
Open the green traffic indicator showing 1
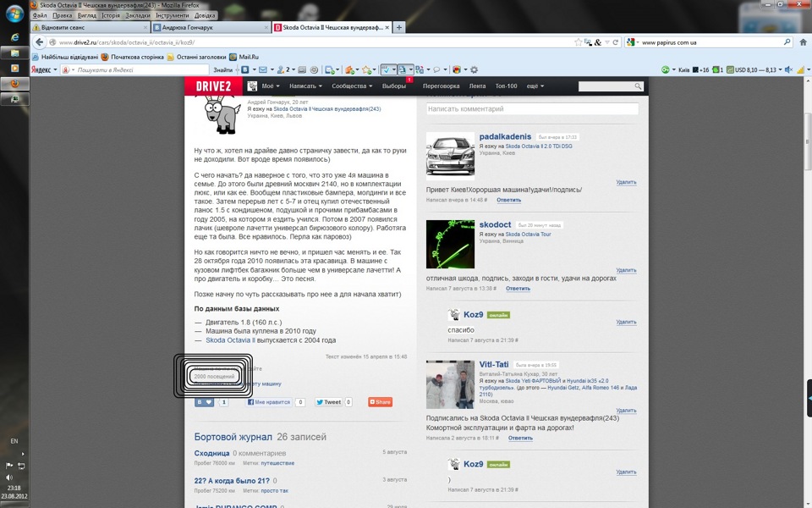point(718,69)
